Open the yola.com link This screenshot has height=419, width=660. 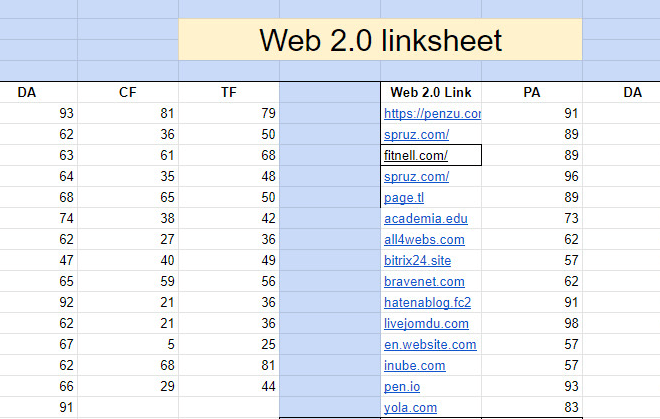(410, 408)
